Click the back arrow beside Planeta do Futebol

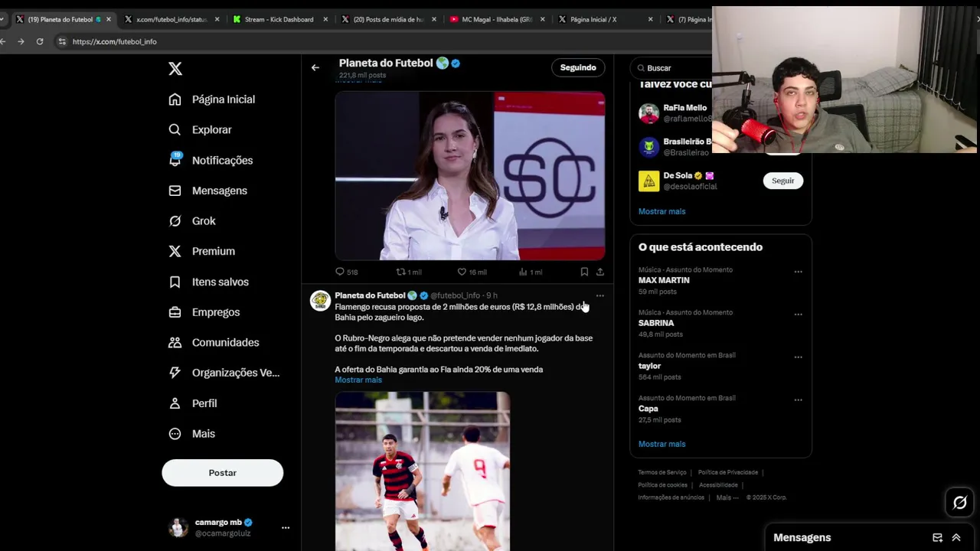[315, 68]
